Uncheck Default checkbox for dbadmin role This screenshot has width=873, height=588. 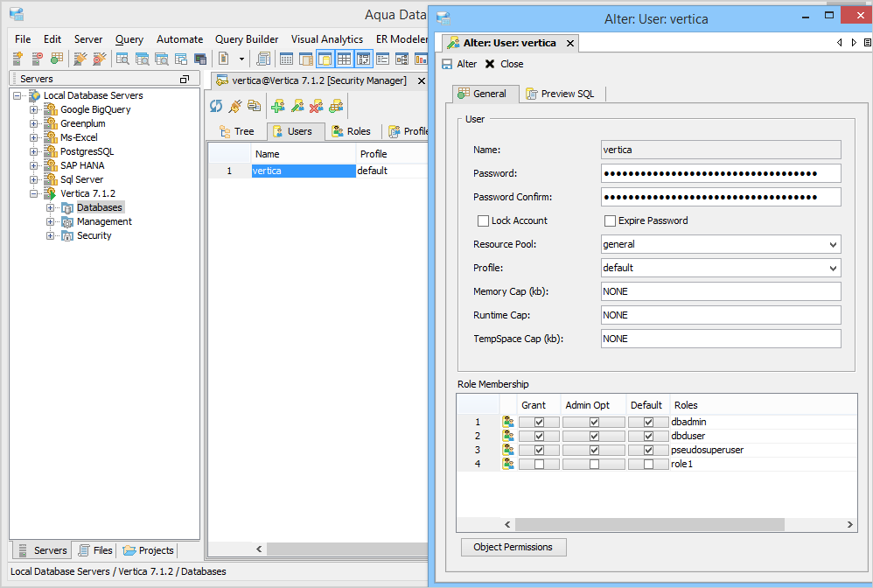648,422
